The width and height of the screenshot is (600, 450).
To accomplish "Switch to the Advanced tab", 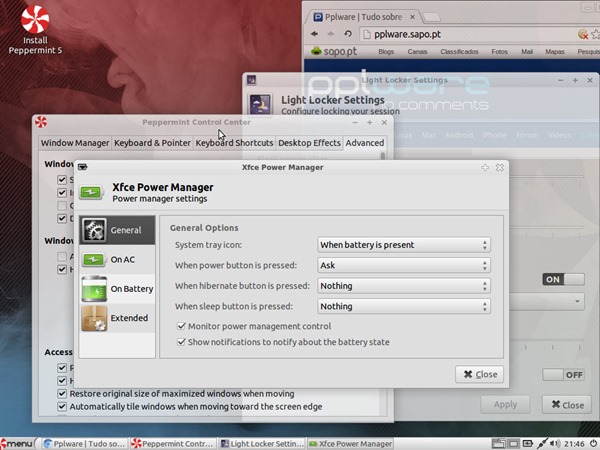I will click(365, 143).
